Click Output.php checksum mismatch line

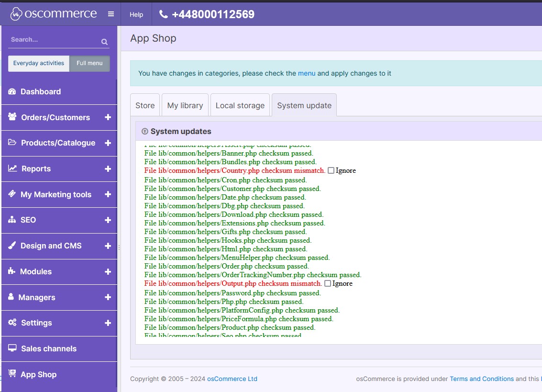pyautogui.click(x=233, y=284)
